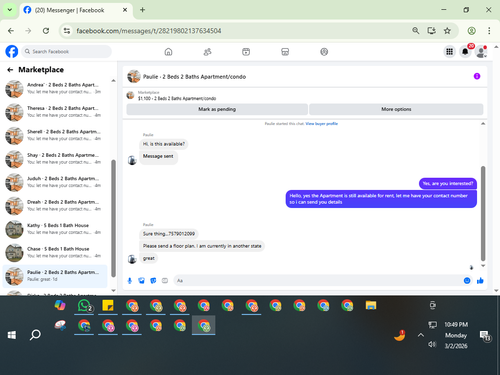
Task: Open Chase's 5 Beds 1 Bath House chat
Action: coord(55,252)
